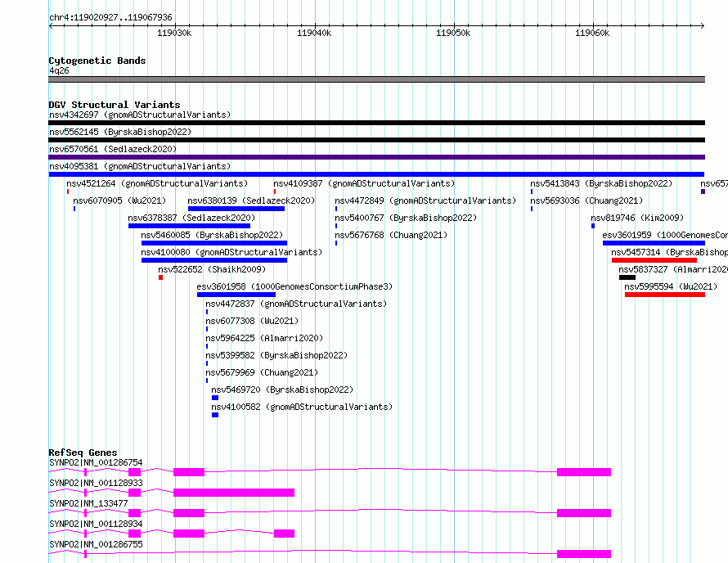Click the nsv4100582 gnomAD label

[302, 407]
